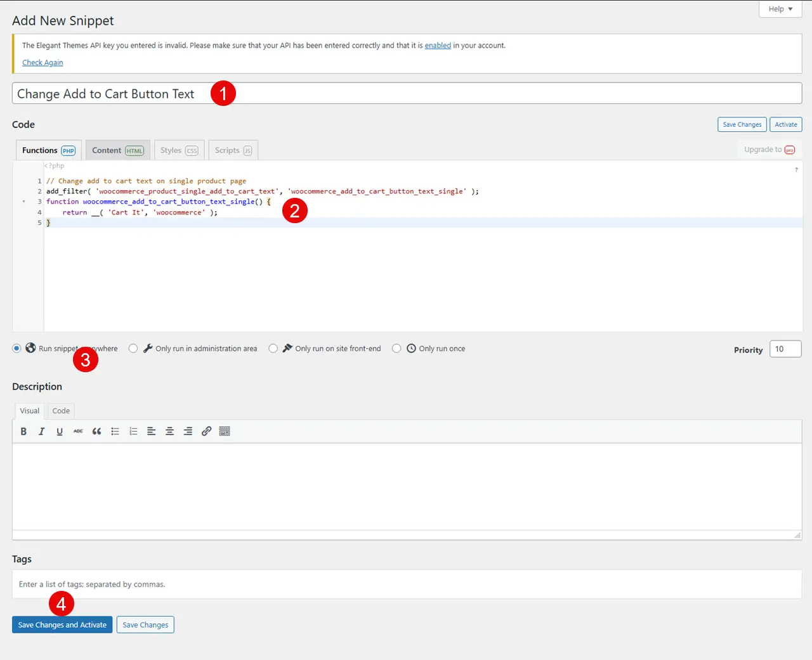Switch description editor to Code tab

(x=61, y=411)
